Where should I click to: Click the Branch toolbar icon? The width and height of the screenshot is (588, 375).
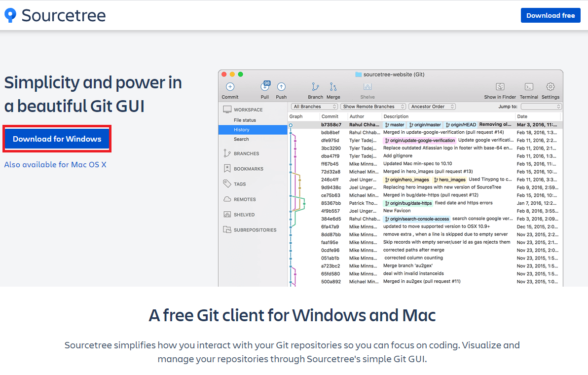click(x=315, y=87)
